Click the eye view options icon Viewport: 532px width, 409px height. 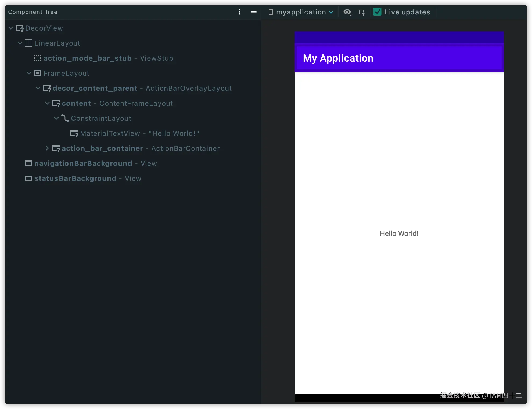point(347,12)
